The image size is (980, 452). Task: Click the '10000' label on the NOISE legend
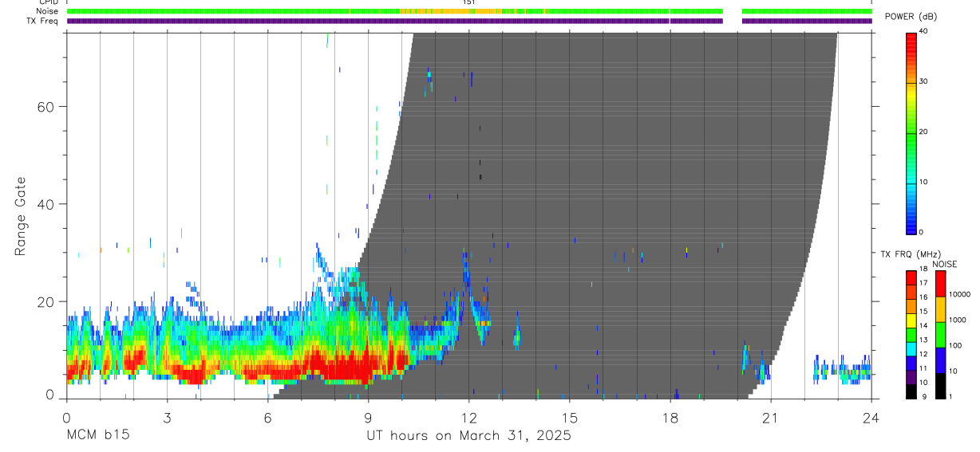coord(959,294)
